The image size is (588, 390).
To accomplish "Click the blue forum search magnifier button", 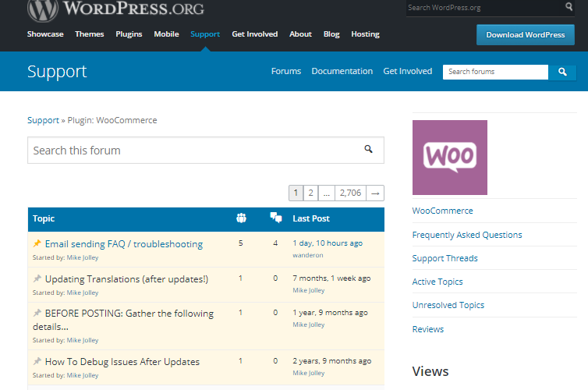I will 562,72.
